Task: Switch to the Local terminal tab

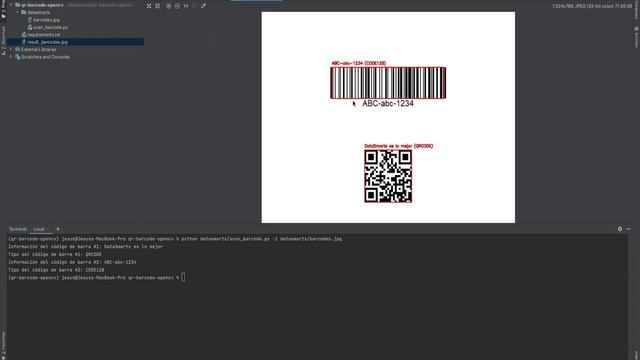Action: [x=41, y=229]
